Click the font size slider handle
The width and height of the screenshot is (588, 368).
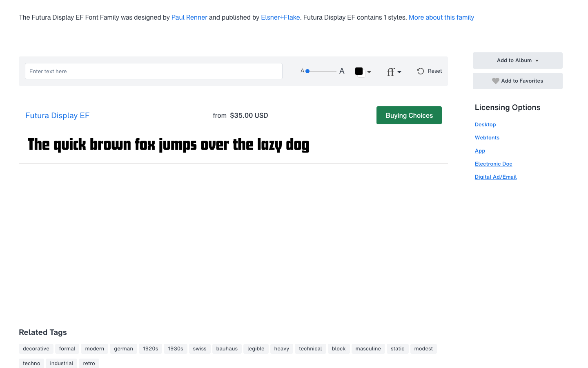tap(307, 71)
